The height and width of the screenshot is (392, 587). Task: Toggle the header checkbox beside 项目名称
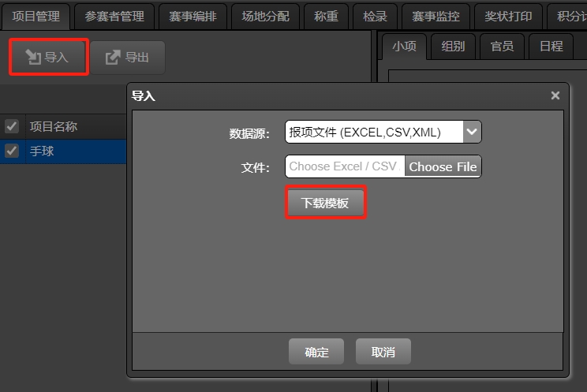pos(12,126)
